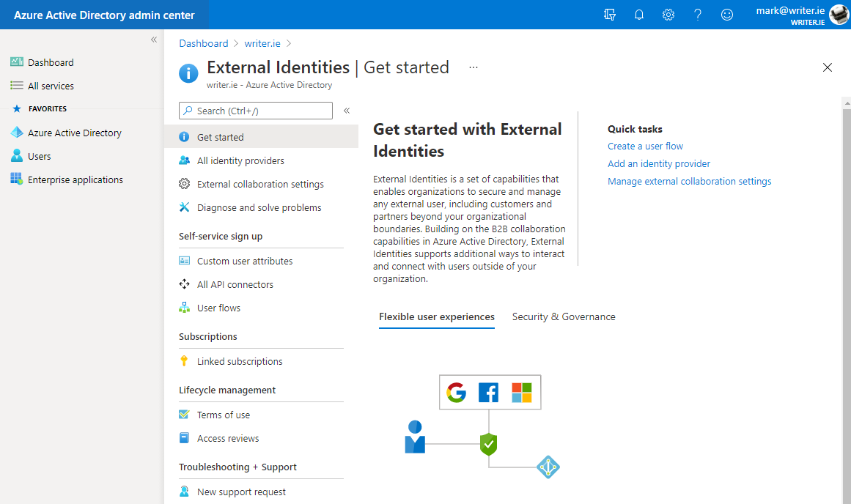Click the Diagnose and solve problems wrench icon

point(184,207)
